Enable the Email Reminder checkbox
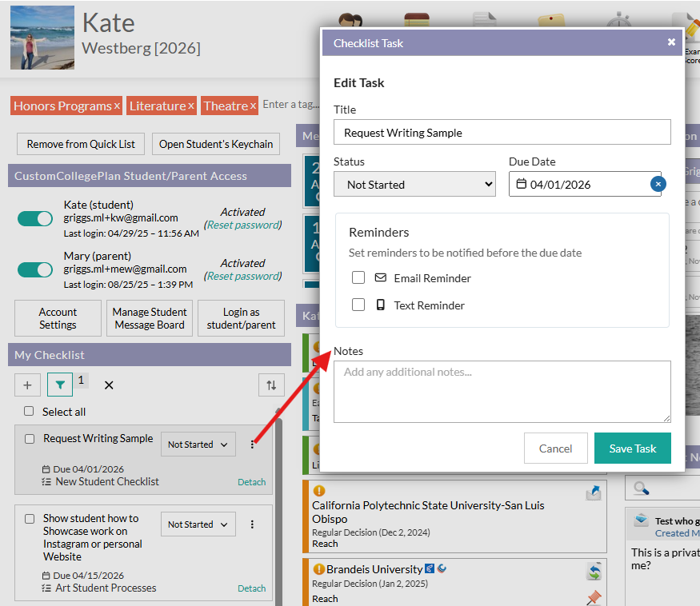Screen dimensions: 700x606 tap(358, 278)
